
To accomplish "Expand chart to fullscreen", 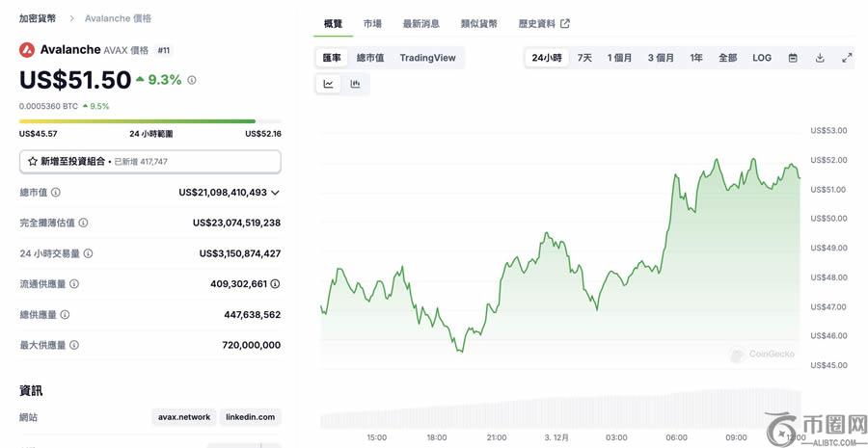I will [x=847, y=58].
